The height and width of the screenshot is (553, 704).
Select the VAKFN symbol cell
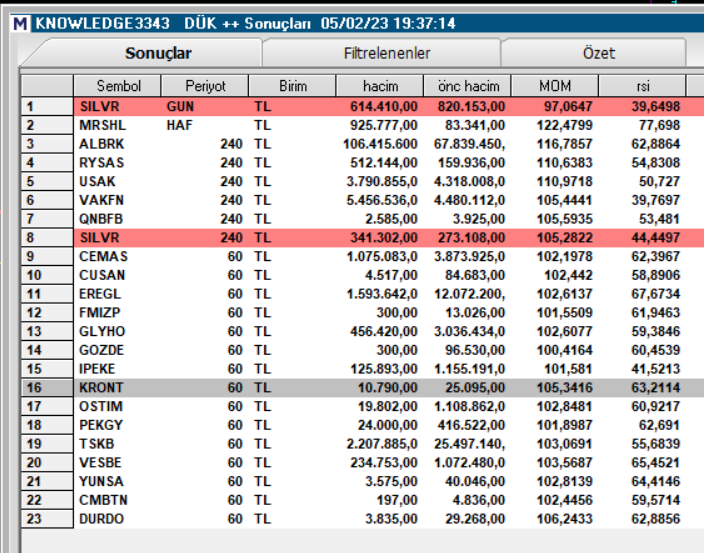click(101, 200)
